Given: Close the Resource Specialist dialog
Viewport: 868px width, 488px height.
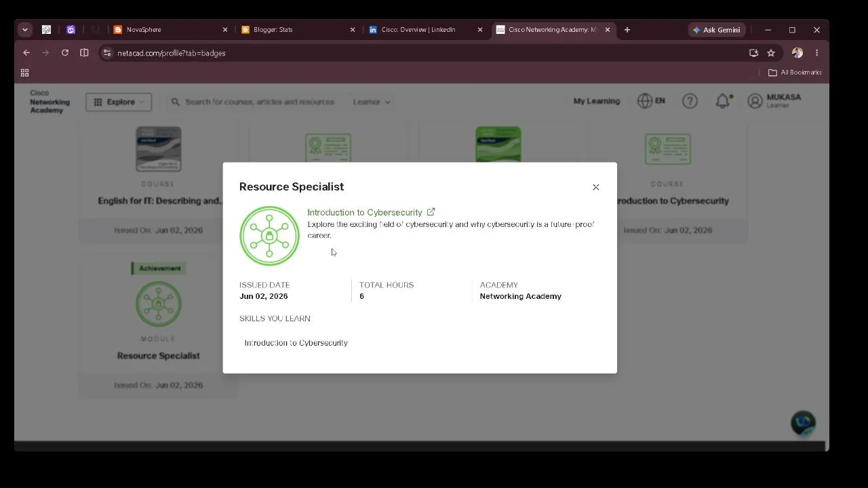Looking at the screenshot, I should tap(596, 187).
